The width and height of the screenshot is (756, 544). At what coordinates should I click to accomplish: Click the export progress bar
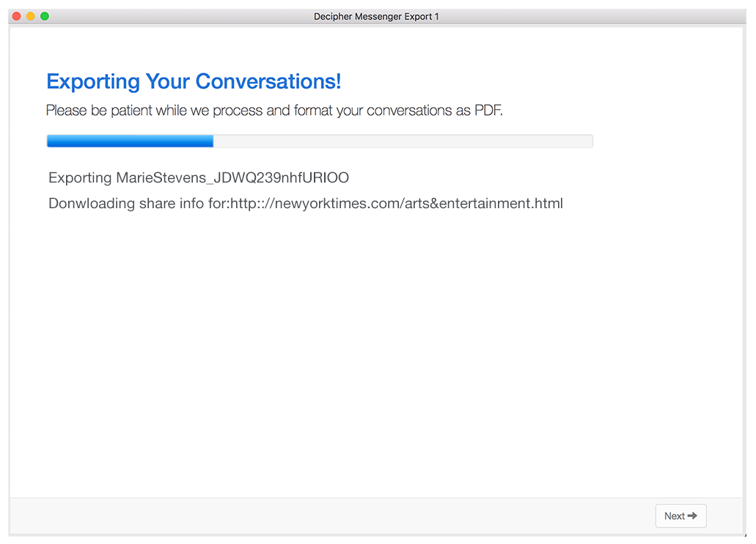point(320,141)
